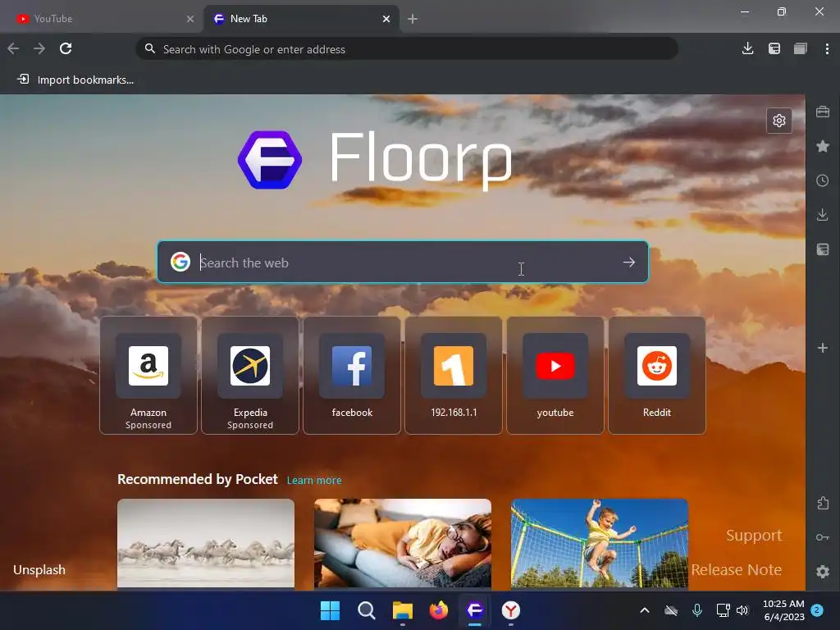Close the YouTube tab
Viewport: 840px width, 630px height.
190,19
